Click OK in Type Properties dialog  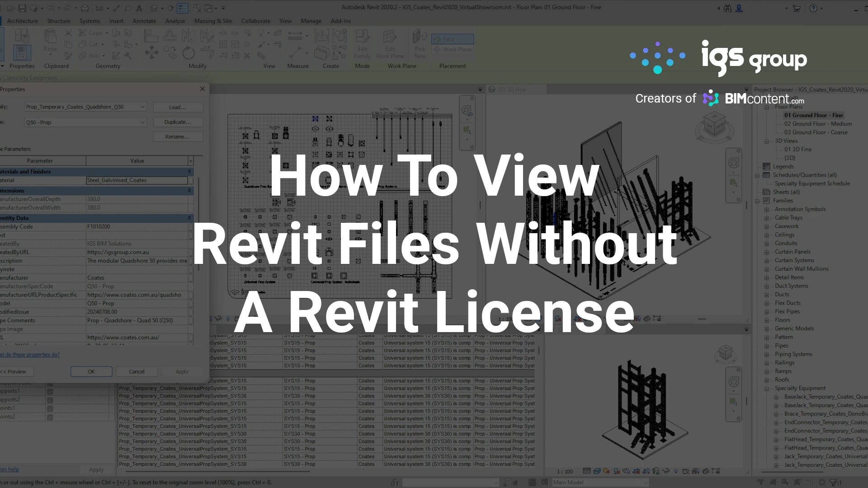pos(91,371)
